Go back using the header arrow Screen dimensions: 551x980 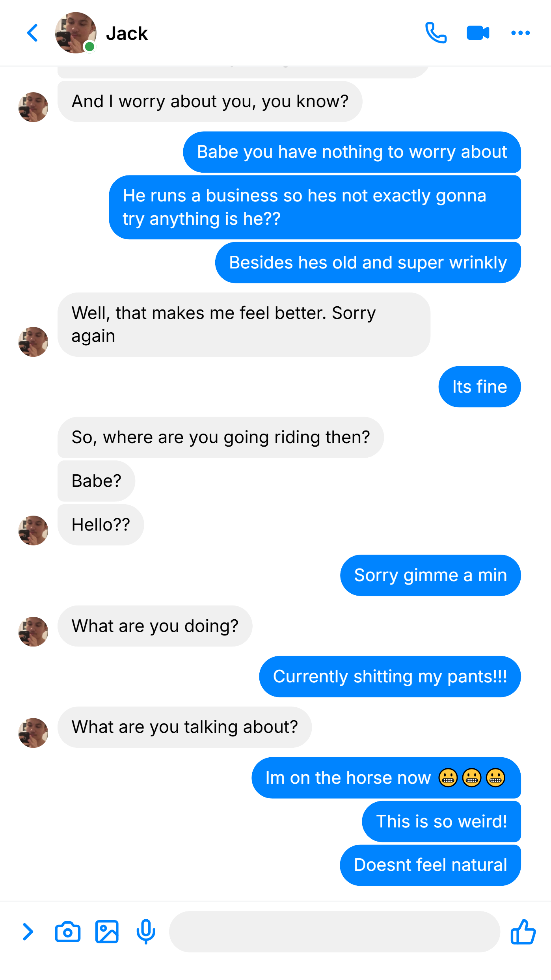point(32,33)
